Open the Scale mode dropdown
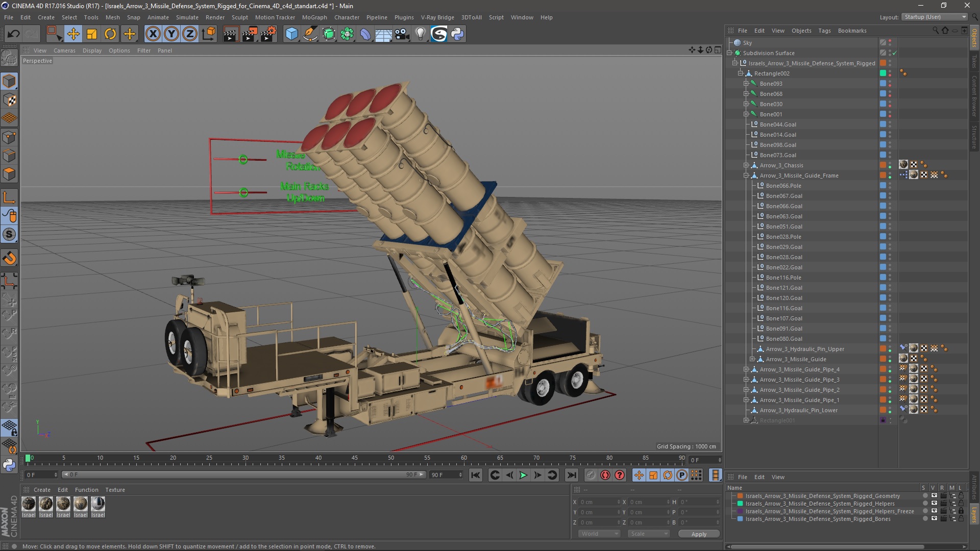Image resolution: width=980 pixels, height=551 pixels. coord(649,534)
